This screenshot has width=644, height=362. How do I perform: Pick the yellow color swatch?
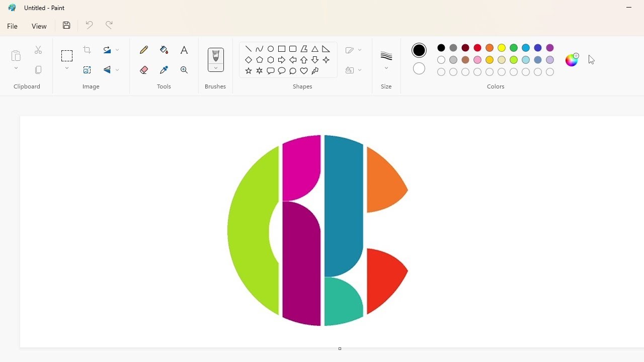coord(502,48)
